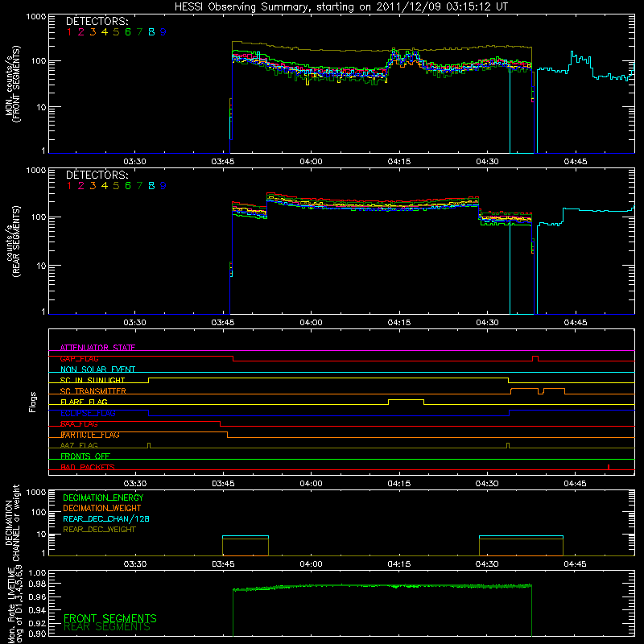644x644 pixels.
Task: Click the Flags panel 03:30 time tick label
Action: (x=134, y=484)
